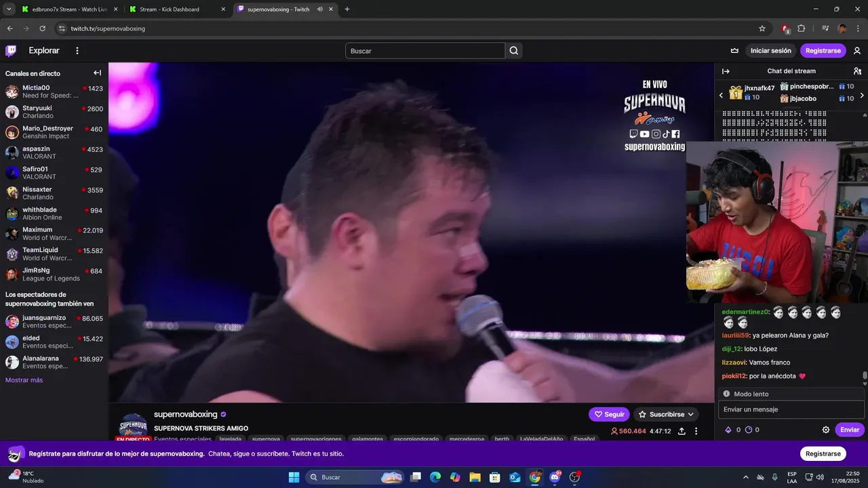Send chat message with Enviar
The height and width of the screenshot is (488, 868).
(x=850, y=430)
